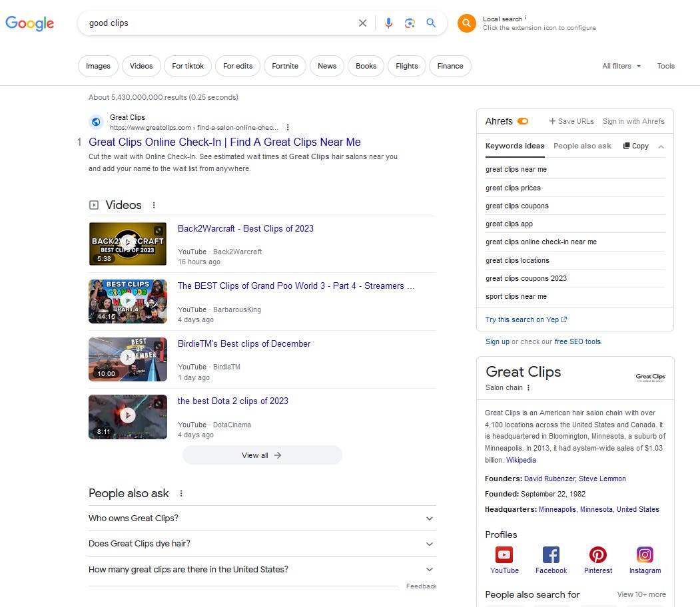This screenshot has height=607, width=700.
Task: Click View 10+ more link
Action: click(641, 594)
